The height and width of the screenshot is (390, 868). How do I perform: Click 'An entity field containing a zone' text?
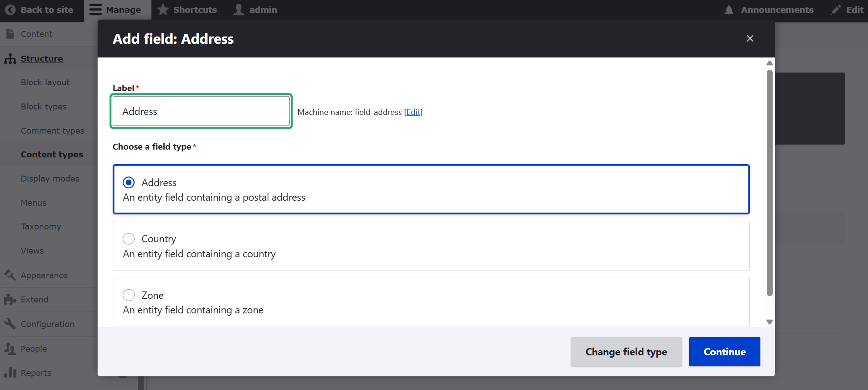[x=193, y=310]
